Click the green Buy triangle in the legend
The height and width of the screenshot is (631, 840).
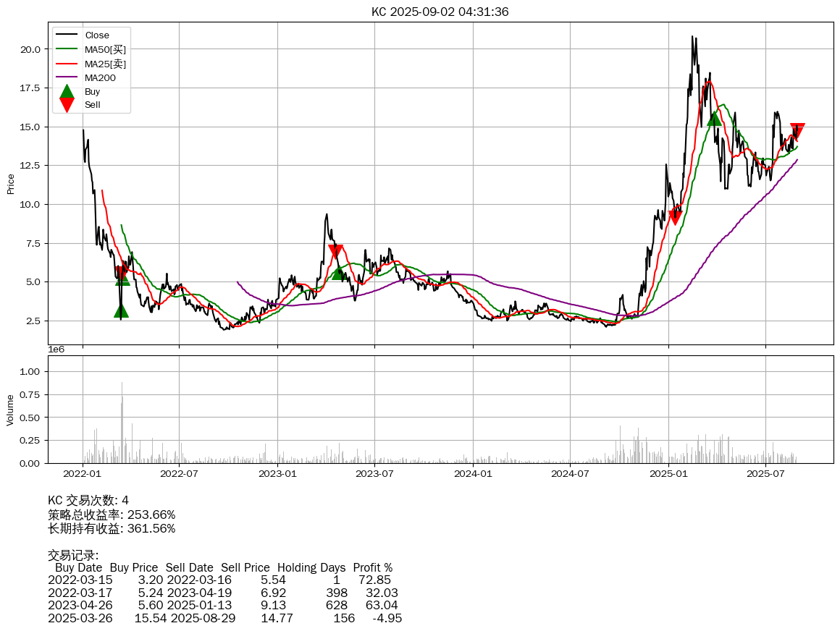[67, 92]
